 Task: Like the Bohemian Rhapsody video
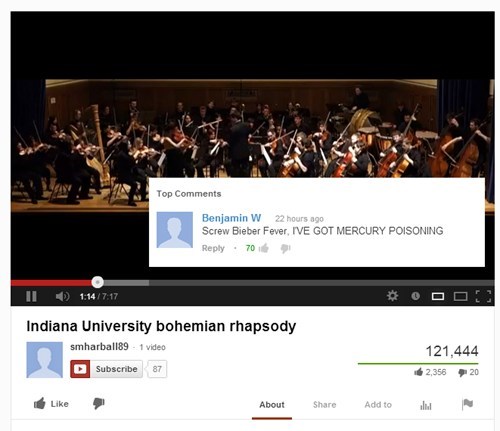[51, 404]
